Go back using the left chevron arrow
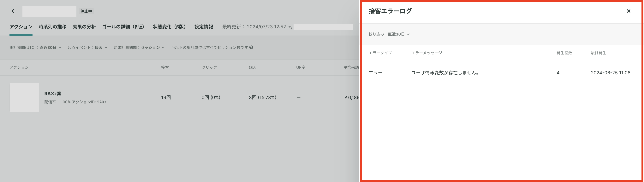This screenshot has height=182, width=644. pos(13,11)
